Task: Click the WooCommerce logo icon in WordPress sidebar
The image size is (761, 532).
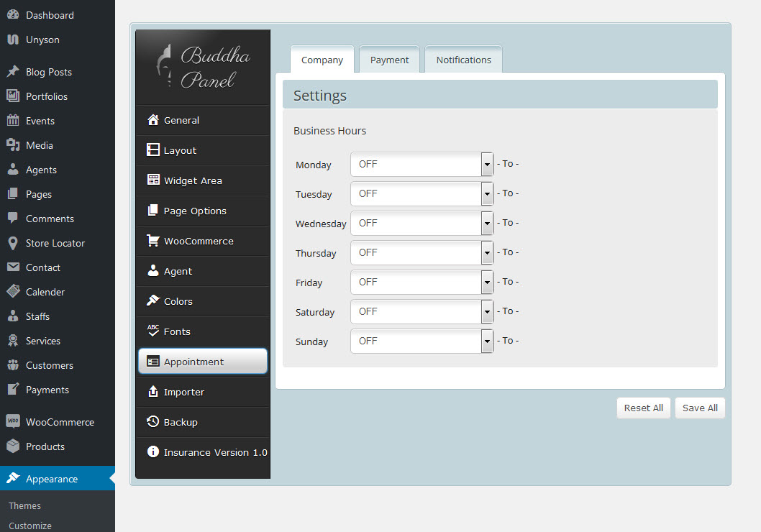Action: click(13, 421)
